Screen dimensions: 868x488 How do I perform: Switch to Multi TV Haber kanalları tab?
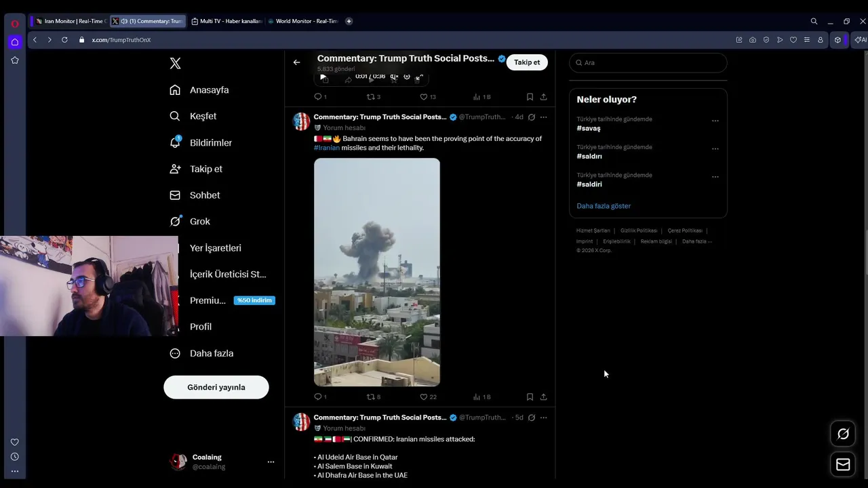coord(226,21)
